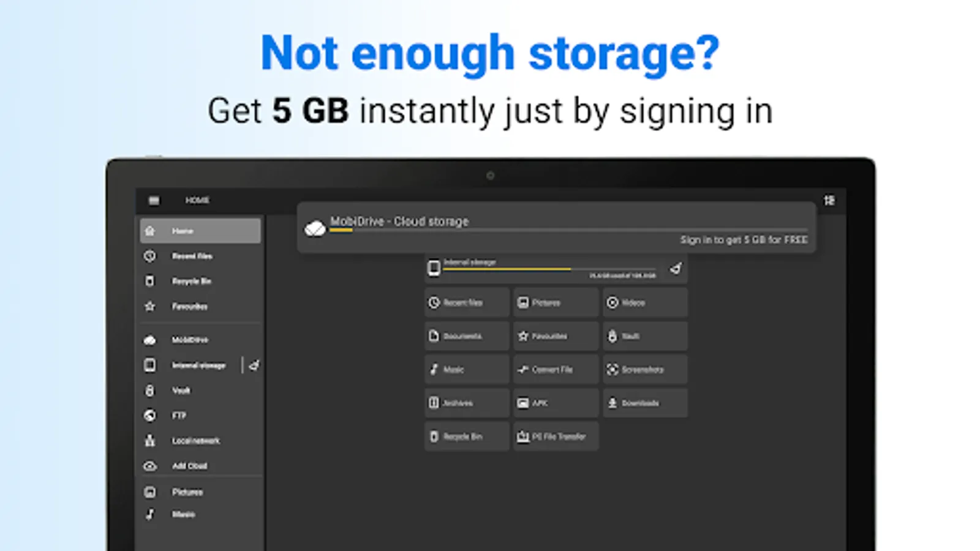Open the Music shortcut in the sidebar
Viewport: 980px width, 551px height.
click(x=200, y=514)
